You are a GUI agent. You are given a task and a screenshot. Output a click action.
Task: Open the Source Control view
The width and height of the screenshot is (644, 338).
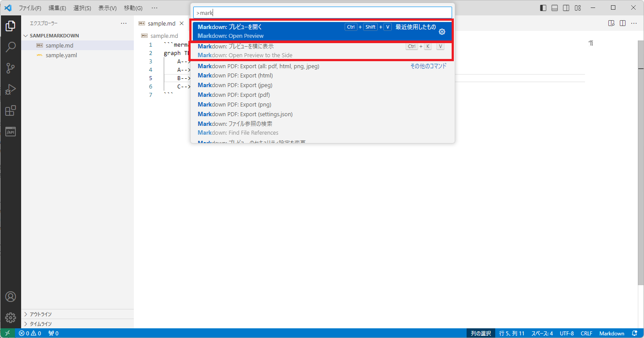click(11, 68)
